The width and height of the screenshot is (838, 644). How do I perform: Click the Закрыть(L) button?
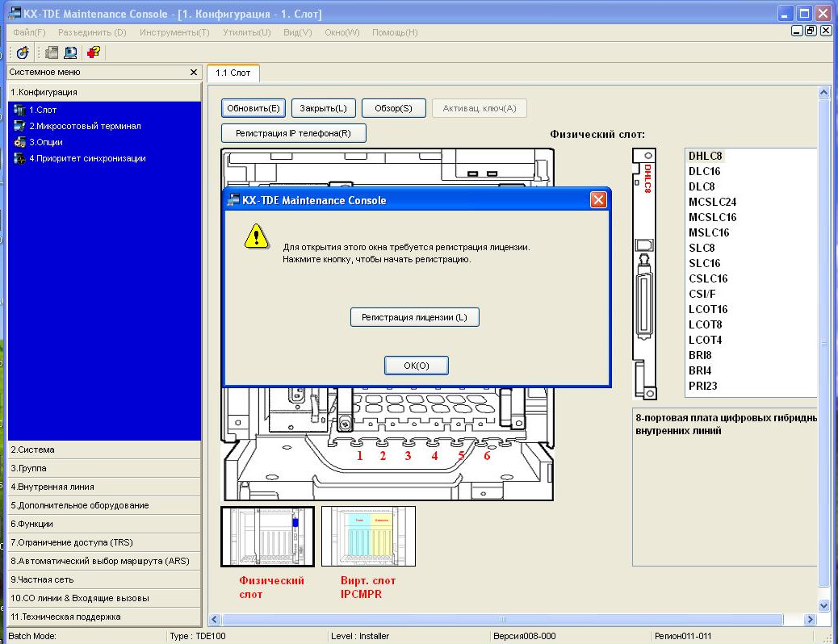pos(323,108)
